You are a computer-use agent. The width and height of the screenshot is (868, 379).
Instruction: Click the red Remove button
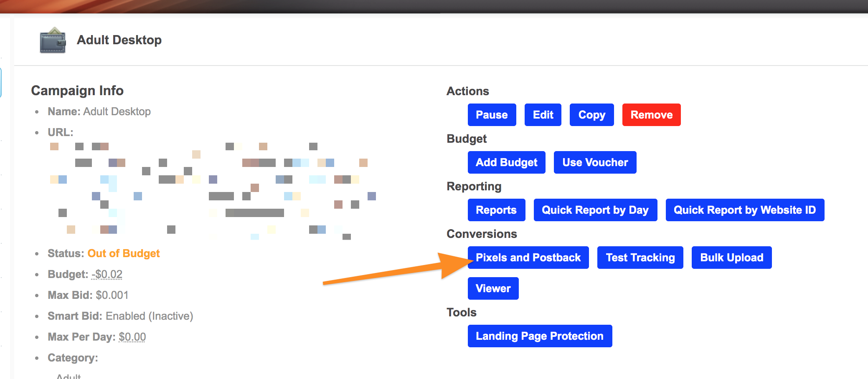[x=651, y=115]
